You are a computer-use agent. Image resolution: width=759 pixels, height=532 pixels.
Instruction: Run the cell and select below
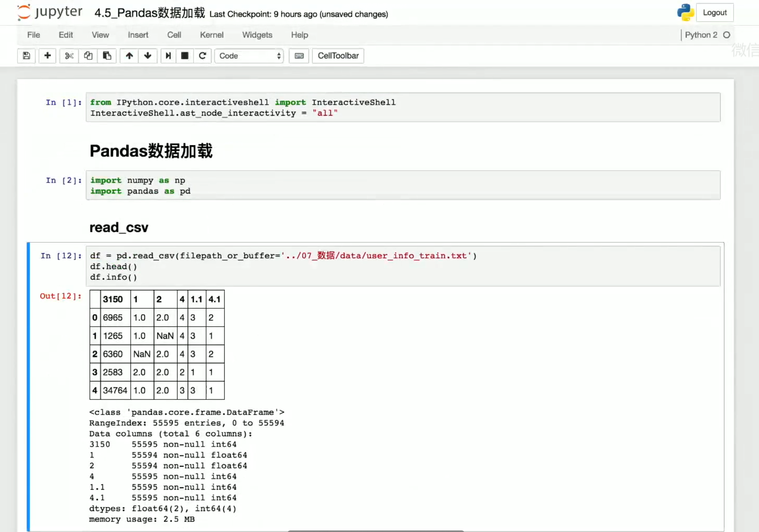coord(168,56)
